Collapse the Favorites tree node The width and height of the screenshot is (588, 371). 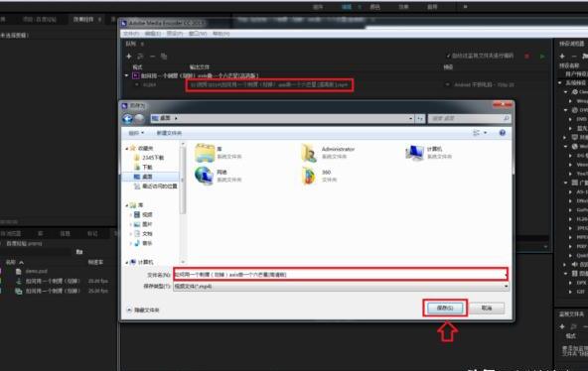[127, 149]
